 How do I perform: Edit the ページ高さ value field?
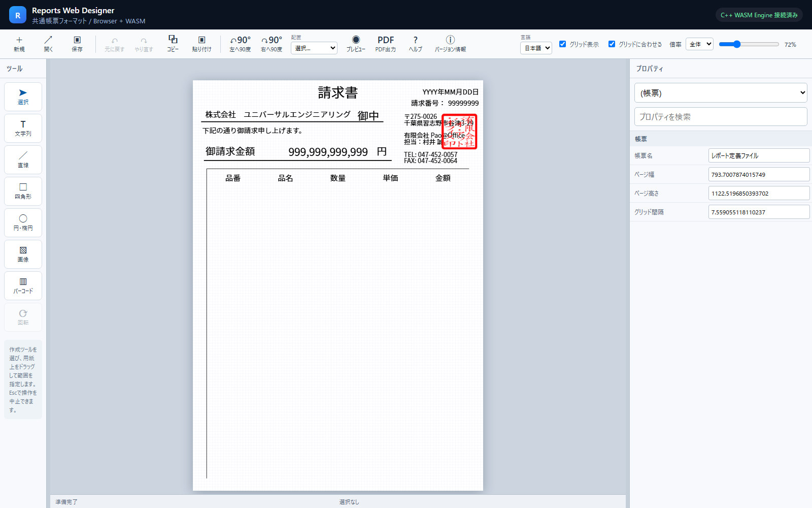pos(759,193)
